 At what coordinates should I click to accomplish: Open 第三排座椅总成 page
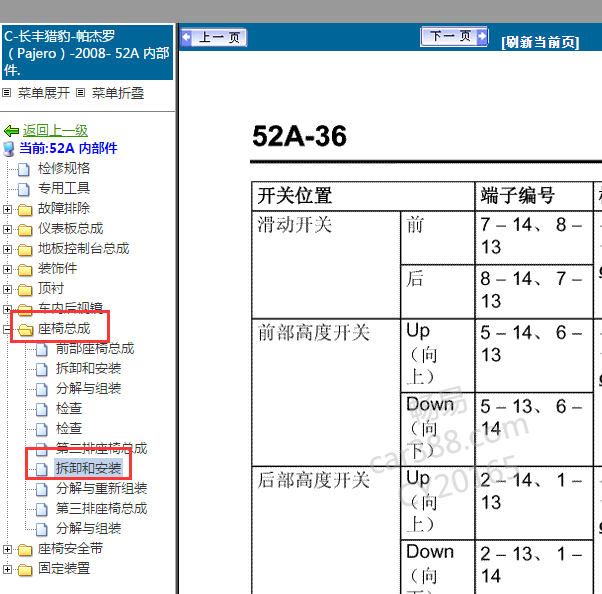pos(101,508)
